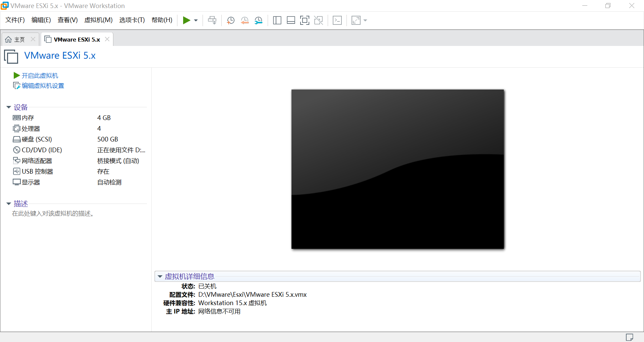Screen dimensions: 644x342
Task: Click the VMware Workstation title bar app icon
Action: pyautogui.click(x=5, y=6)
